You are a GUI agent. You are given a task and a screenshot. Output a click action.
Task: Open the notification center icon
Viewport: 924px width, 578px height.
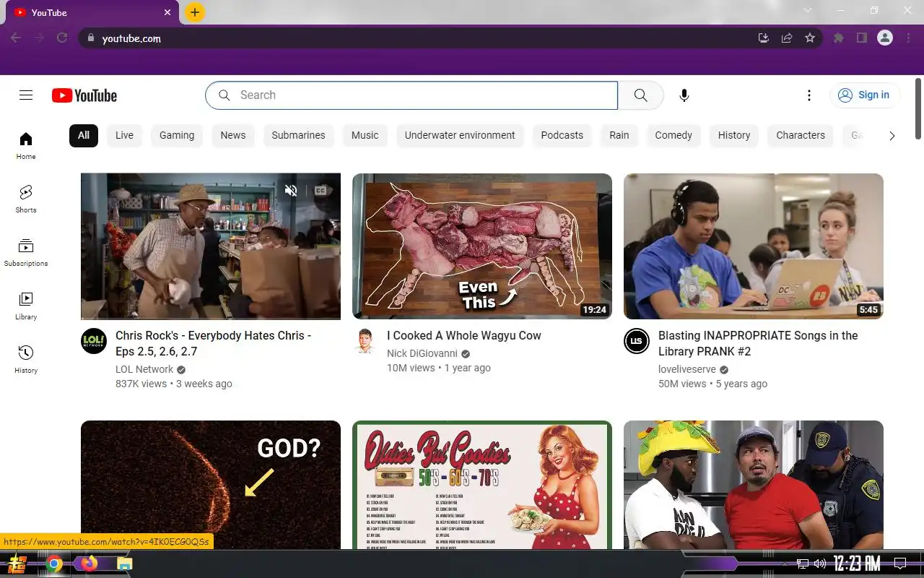click(x=900, y=564)
